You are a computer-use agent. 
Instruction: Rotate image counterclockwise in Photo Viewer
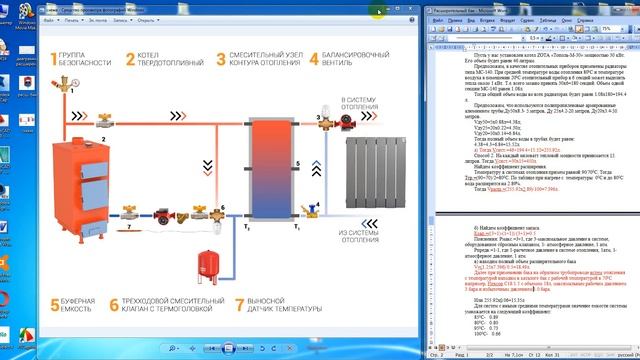[x=262, y=348]
